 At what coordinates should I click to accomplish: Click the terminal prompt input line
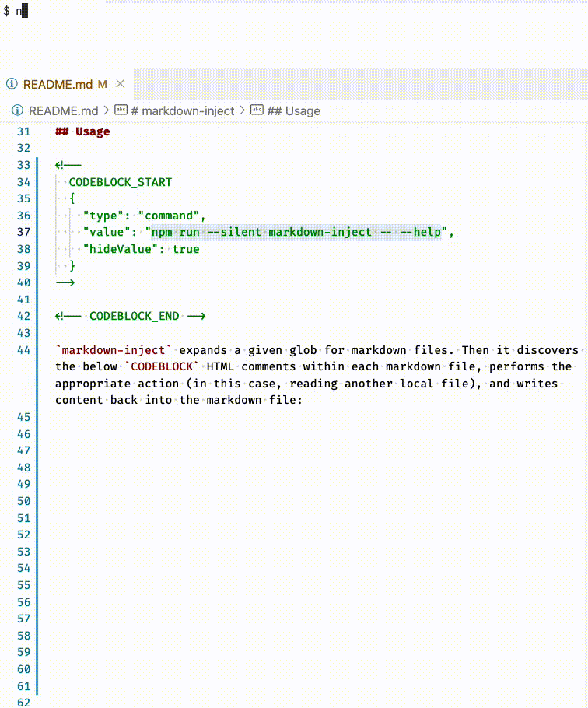(x=294, y=11)
